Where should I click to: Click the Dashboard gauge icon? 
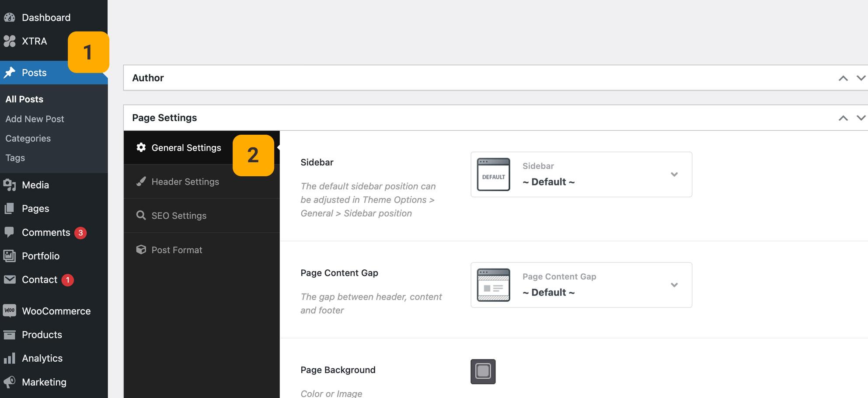click(x=10, y=17)
